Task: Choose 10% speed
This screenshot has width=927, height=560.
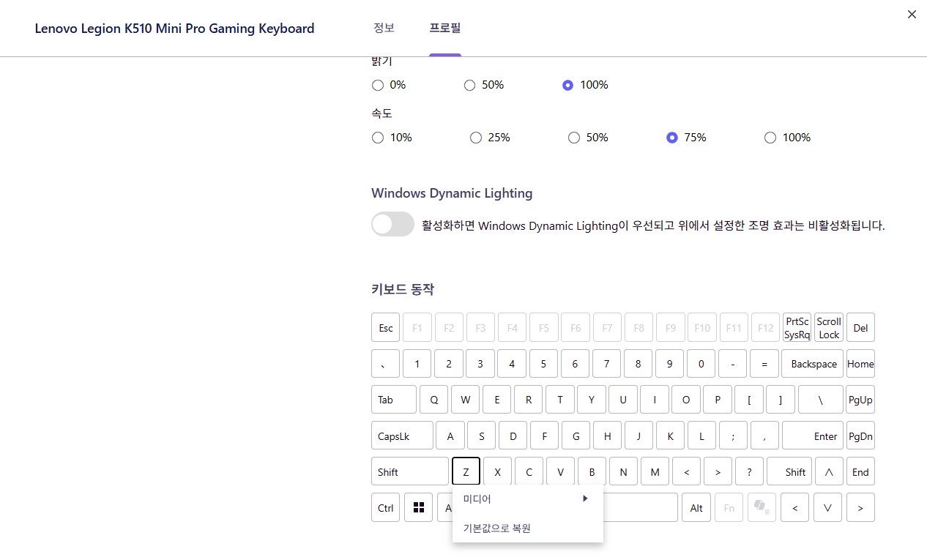Action: (x=378, y=138)
